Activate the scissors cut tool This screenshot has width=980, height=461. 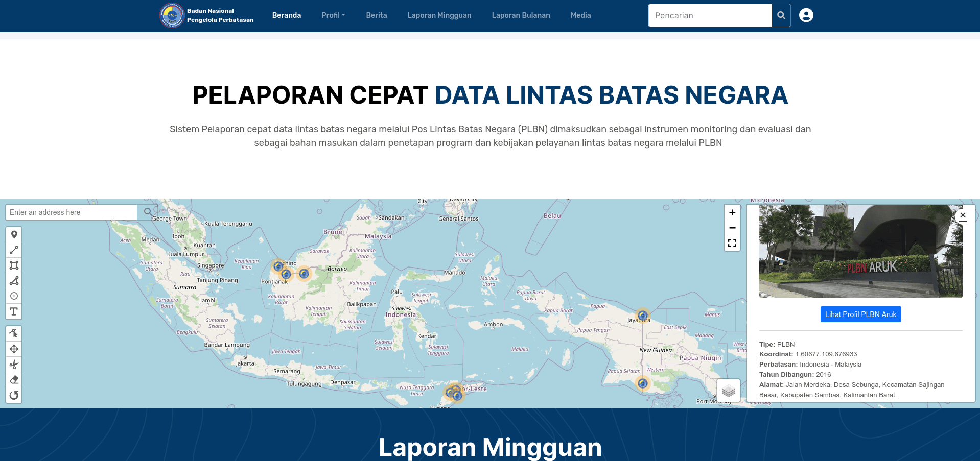tap(14, 365)
